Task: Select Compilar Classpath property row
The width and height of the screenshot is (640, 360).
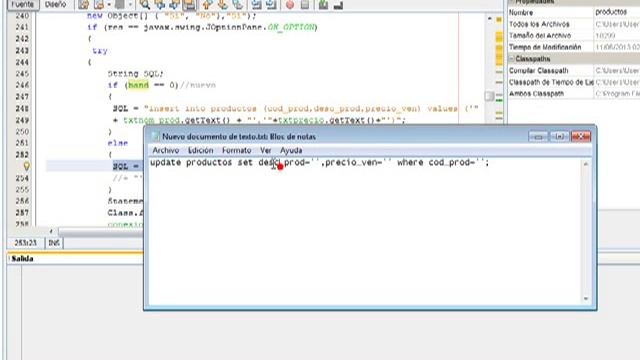Action: point(573,71)
